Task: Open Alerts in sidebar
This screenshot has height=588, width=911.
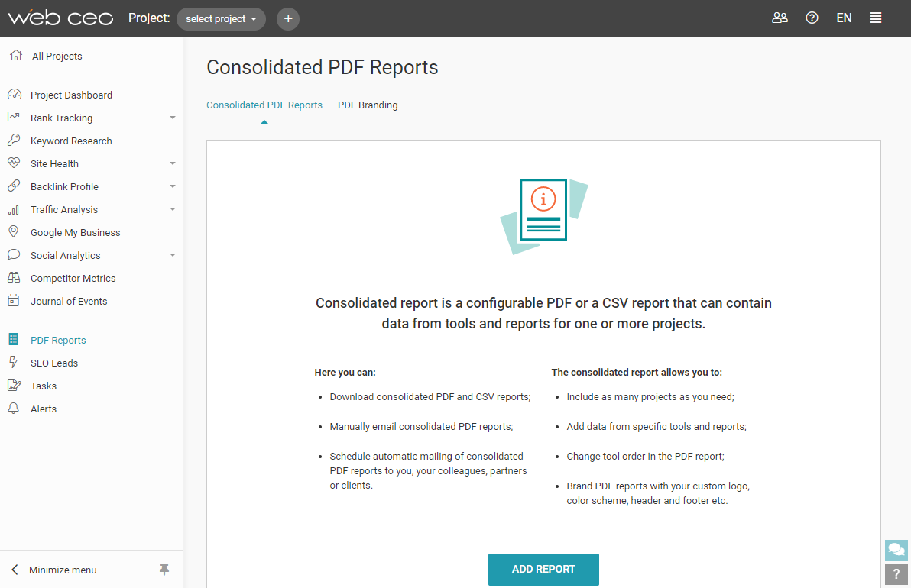Action: point(44,409)
